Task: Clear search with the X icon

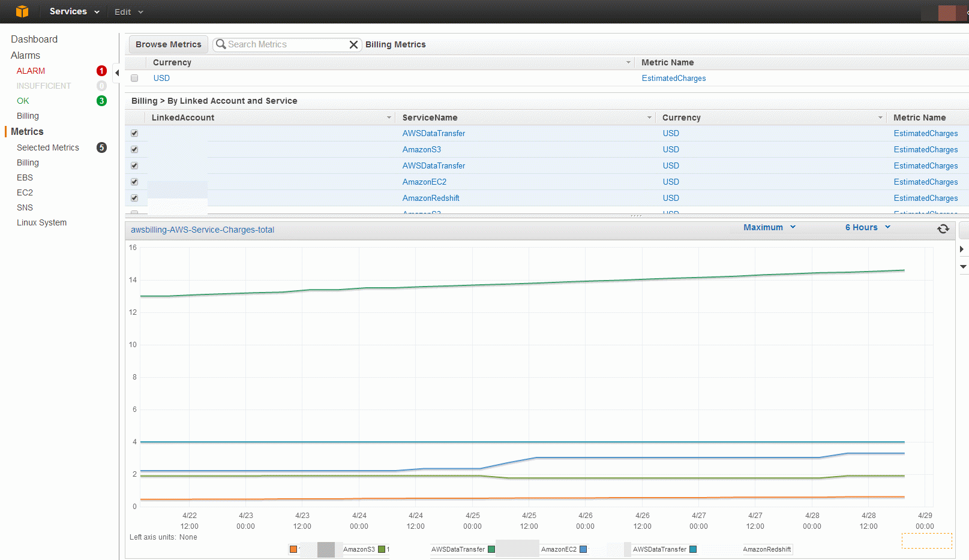Action: pyautogui.click(x=353, y=44)
